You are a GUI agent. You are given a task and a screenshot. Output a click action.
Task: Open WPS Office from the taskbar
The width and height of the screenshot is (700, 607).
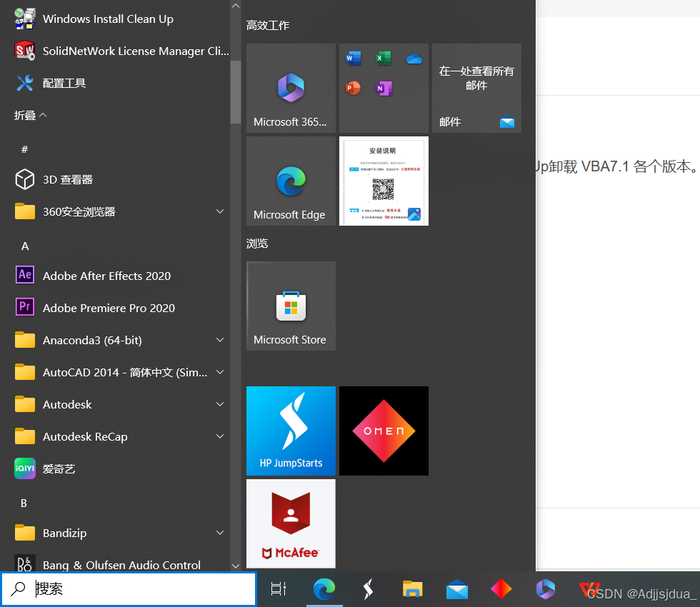tap(589, 589)
